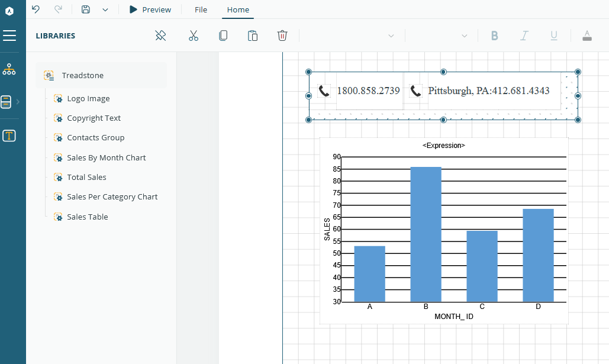Open the Report Explorer hierarchy icon
Viewport: 609px width, 364px height.
point(9,69)
